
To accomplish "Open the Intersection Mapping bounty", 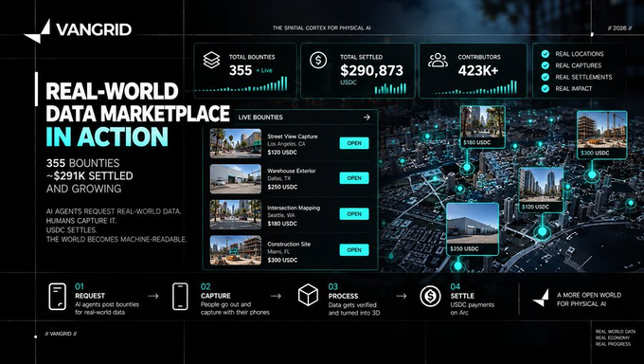I will tap(354, 214).
